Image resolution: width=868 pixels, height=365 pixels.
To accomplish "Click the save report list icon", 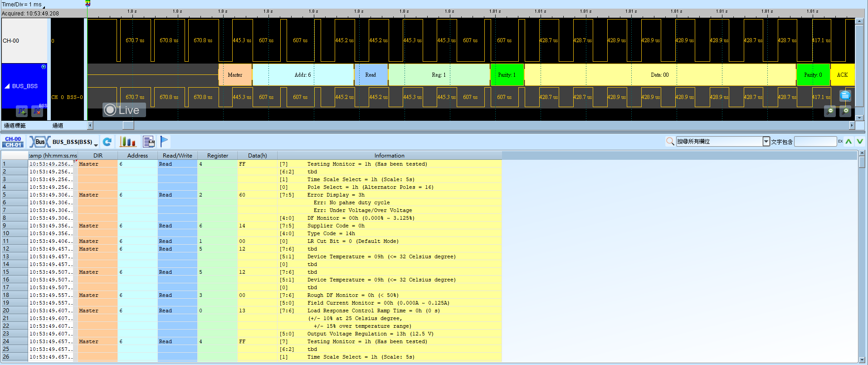I will coord(149,142).
